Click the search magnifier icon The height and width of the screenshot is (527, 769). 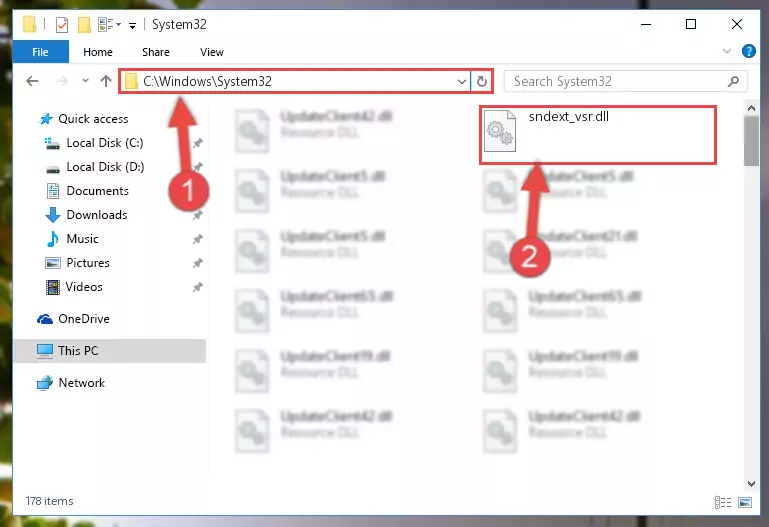point(733,81)
